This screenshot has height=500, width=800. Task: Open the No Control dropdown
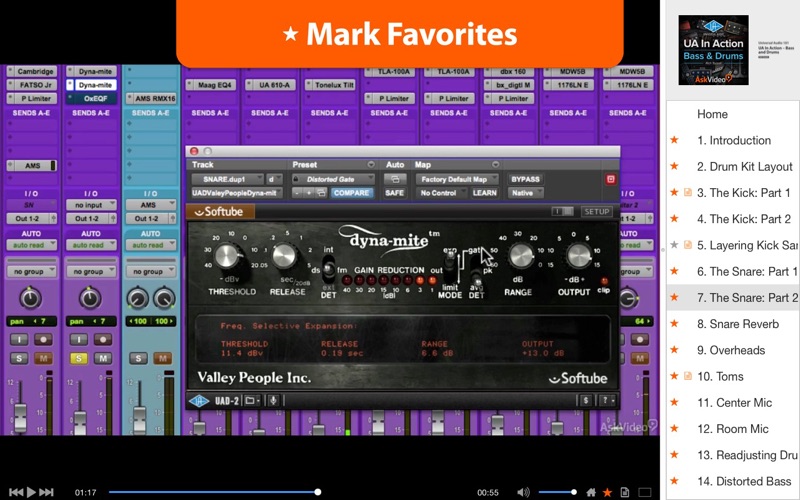pos(441,193)
